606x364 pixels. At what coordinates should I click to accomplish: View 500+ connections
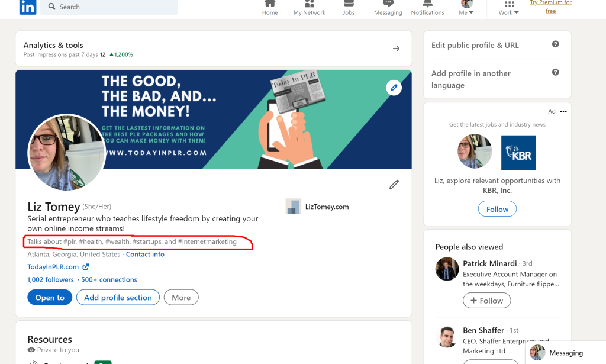coord(109,279)
